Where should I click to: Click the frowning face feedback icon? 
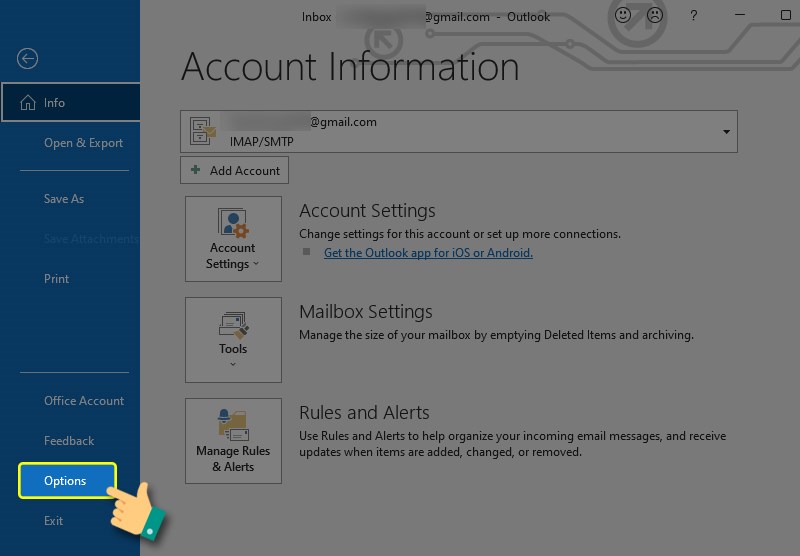654,16
